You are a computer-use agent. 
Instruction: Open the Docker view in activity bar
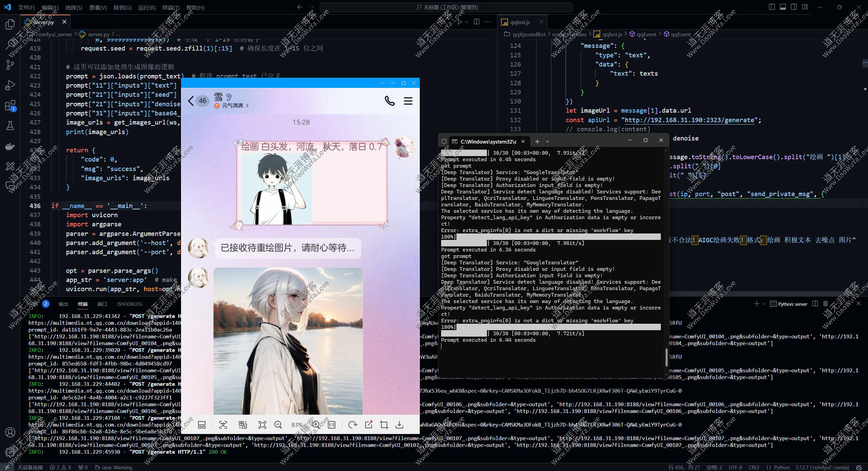[x=10, y=146]
